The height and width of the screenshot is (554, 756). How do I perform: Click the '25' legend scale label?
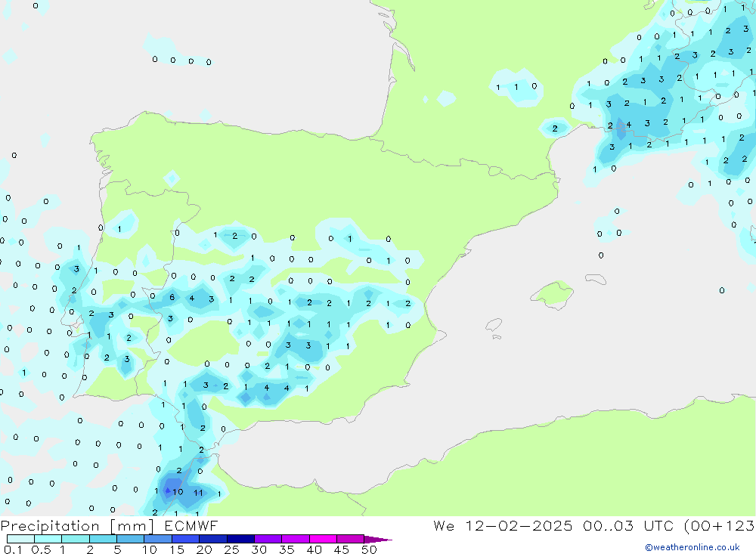click(x=232, y=549)
